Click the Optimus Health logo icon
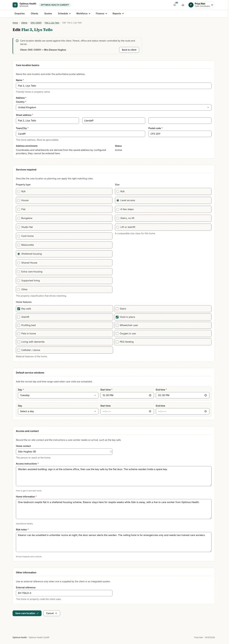229x644 pixels. [x=15, y=5]
